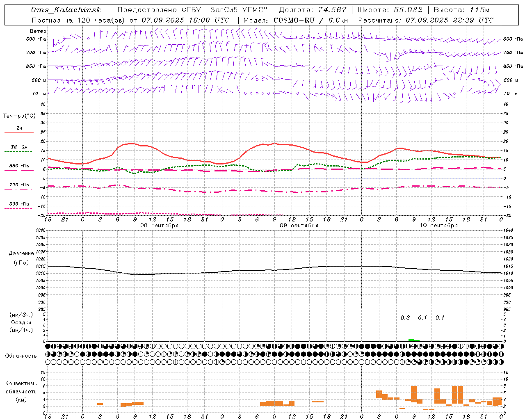This screenshot has width=525, height=420.
Task: Click the '(км)' convective height unit label
Action: 21,399
